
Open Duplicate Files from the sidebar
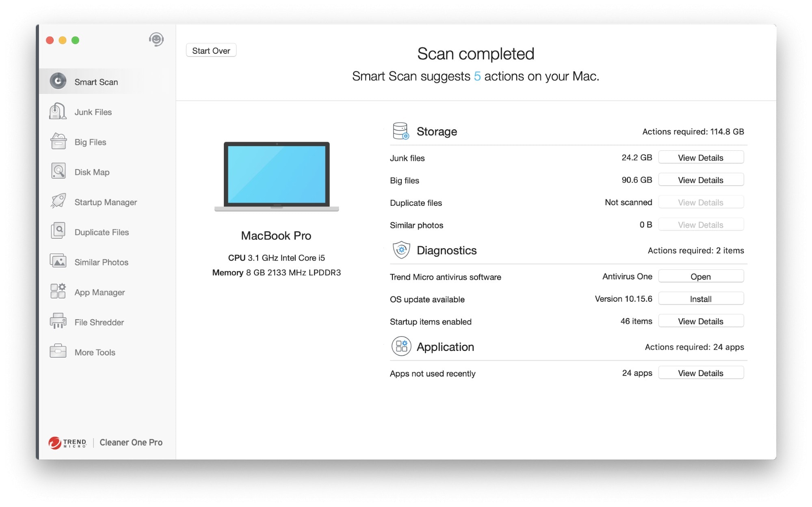click(x=102, y=232)
